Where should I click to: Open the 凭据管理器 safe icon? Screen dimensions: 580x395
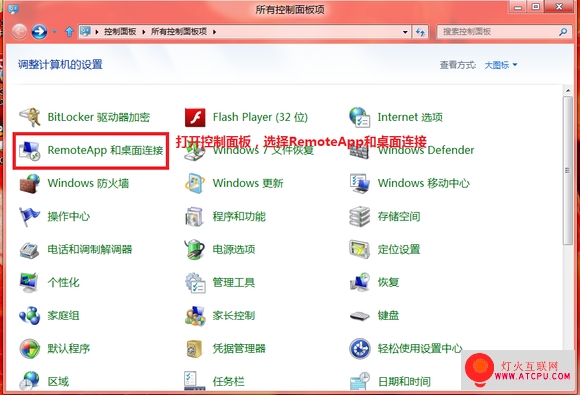click(195, 348)
